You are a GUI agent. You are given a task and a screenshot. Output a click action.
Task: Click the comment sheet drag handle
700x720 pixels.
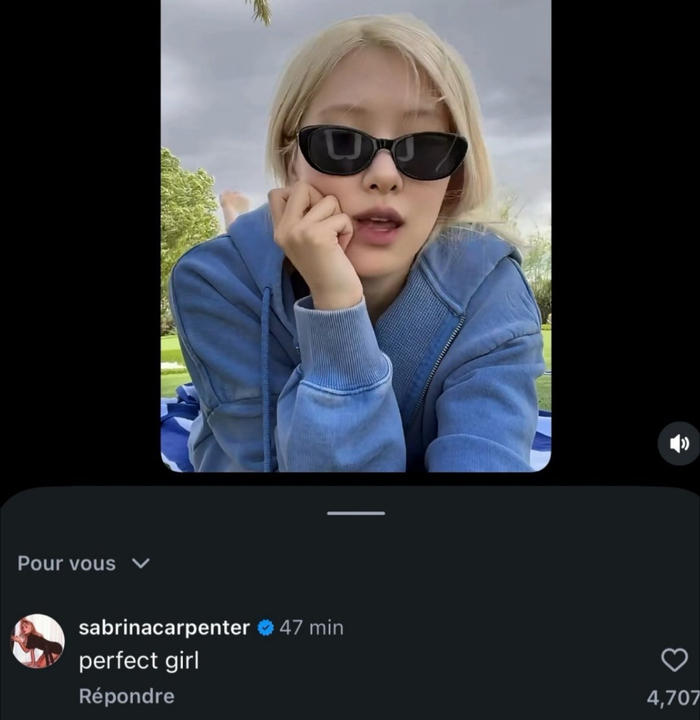pos(355,513)
